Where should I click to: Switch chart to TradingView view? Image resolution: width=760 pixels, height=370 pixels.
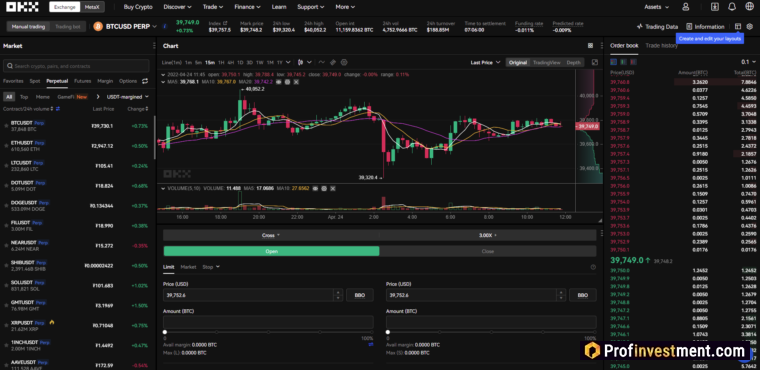546,62
